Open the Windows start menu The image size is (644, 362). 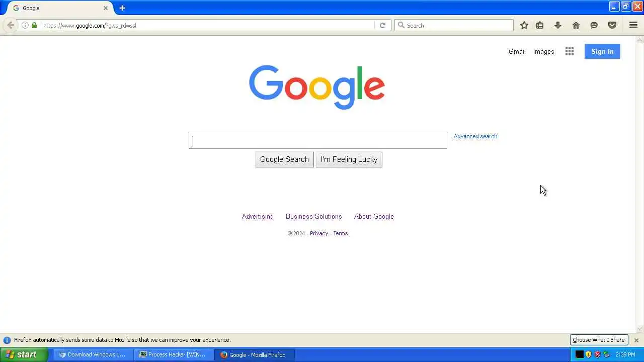24,354
